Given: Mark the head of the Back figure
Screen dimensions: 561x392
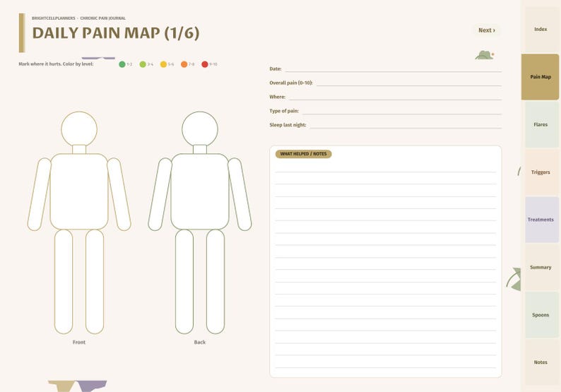Looking at the screenshot, I should 200,129.
